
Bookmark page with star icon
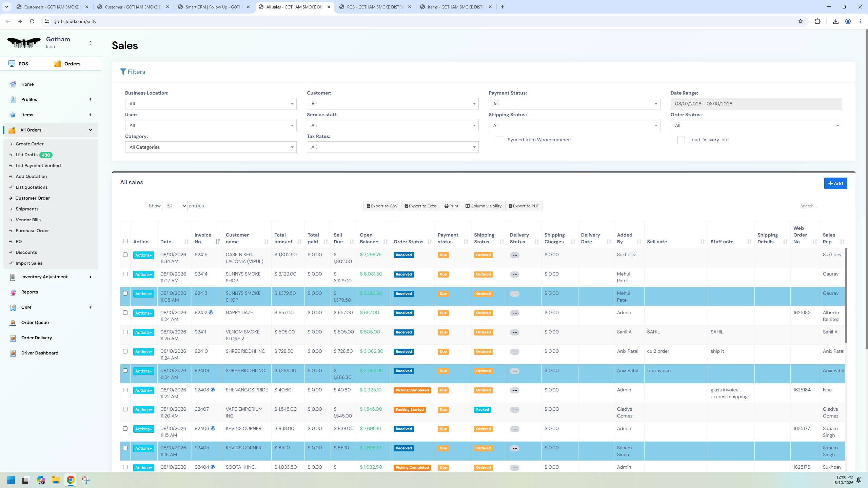click(x=801, y=21)
